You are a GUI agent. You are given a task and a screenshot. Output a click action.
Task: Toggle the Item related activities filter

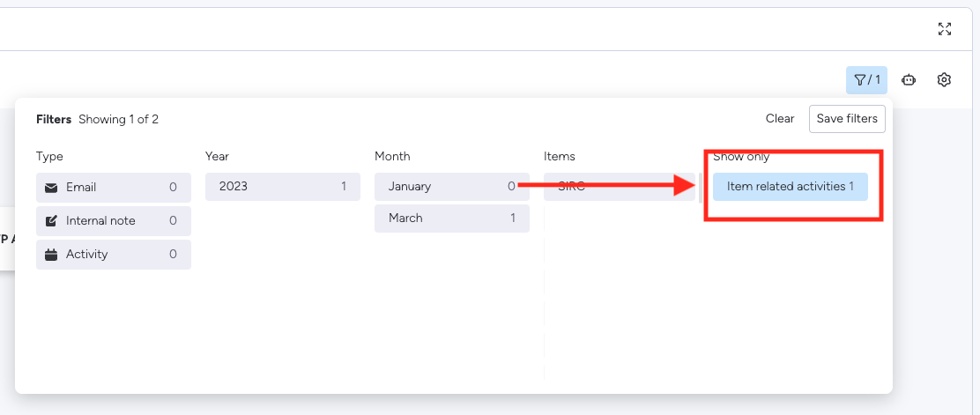coord(790,187)
